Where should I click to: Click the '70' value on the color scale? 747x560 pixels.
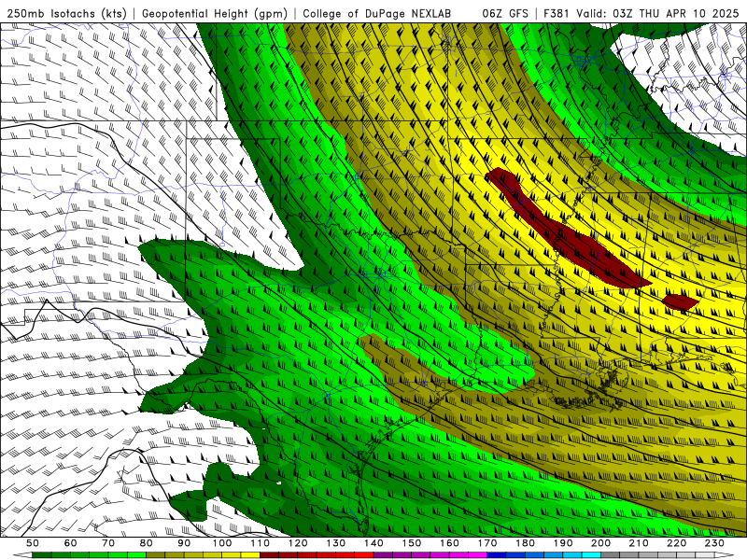coord(108,543)
